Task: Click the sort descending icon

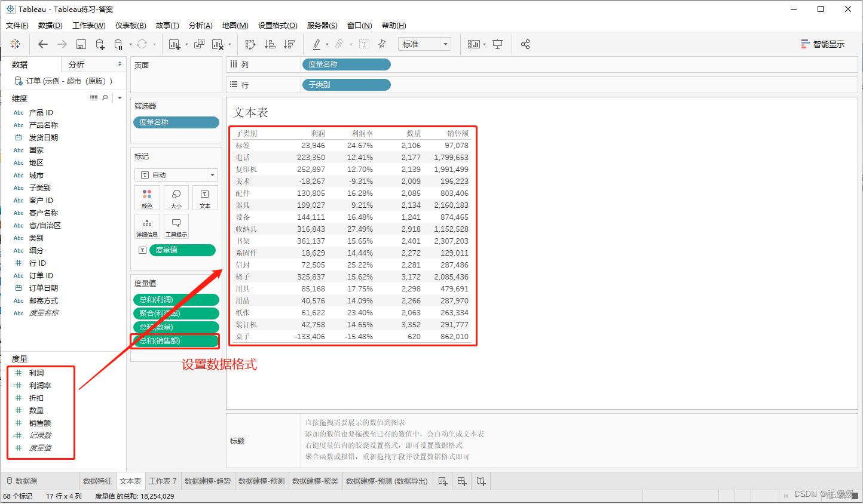Action: (x=289, y=44)
